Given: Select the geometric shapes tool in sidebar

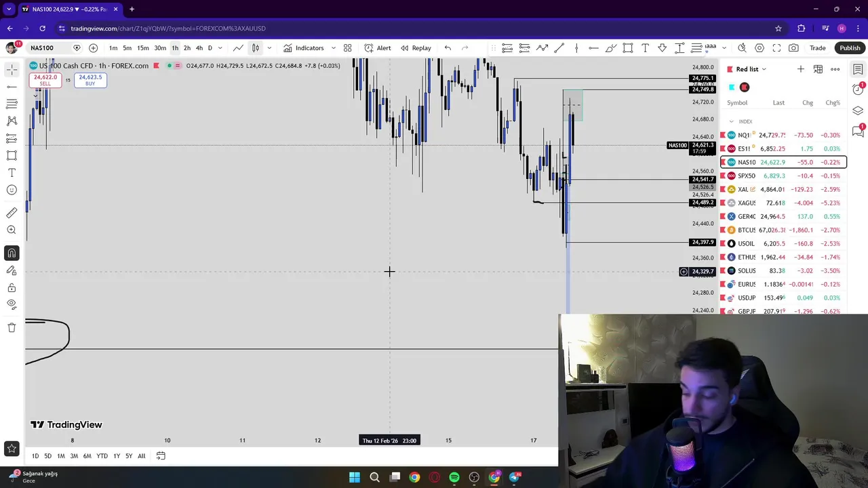Looking at the screenshot, I should point(12,155).
